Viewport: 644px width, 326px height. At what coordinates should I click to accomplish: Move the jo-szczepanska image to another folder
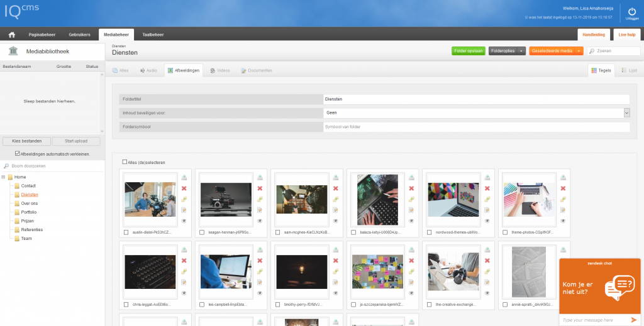click(x=411, y=271)
